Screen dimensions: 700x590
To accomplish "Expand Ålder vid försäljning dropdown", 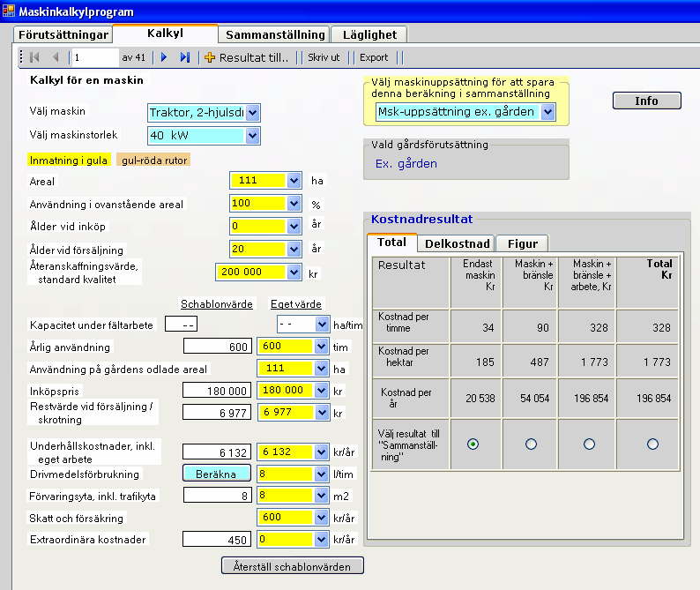I will pyautogui.click(x=294, y=249).
